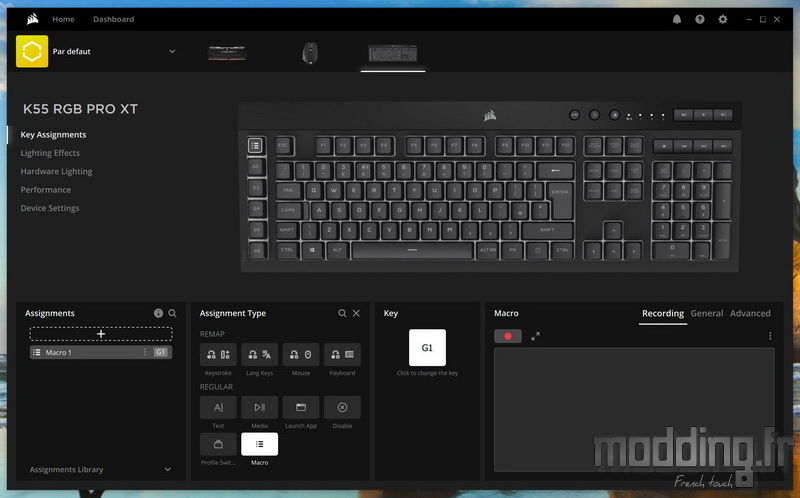Viewport: 800px width, 498px height.
Task: Open Macro 1 options three-dot menu
Action: [x=145, y=352]
